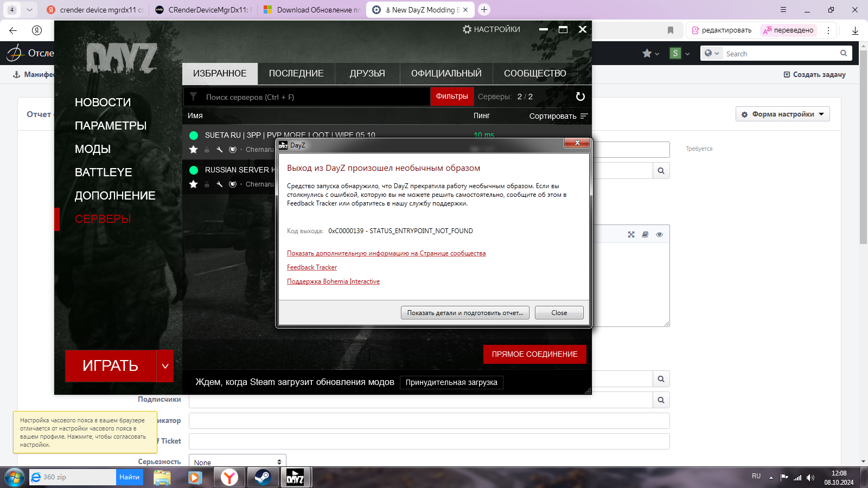
Task: Open Steam from Windows taskbar
Action: [263, 477]
